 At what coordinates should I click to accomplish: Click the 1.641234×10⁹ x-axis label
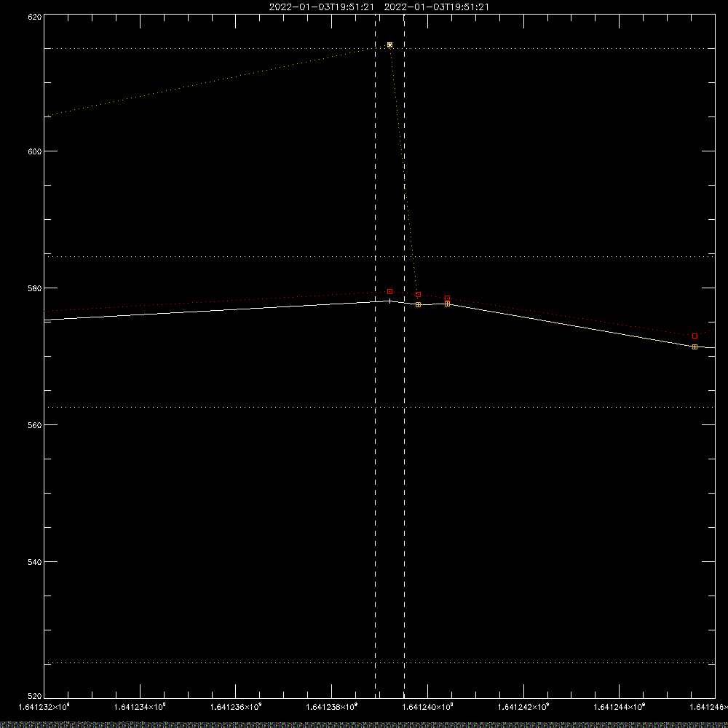[140, 707]
